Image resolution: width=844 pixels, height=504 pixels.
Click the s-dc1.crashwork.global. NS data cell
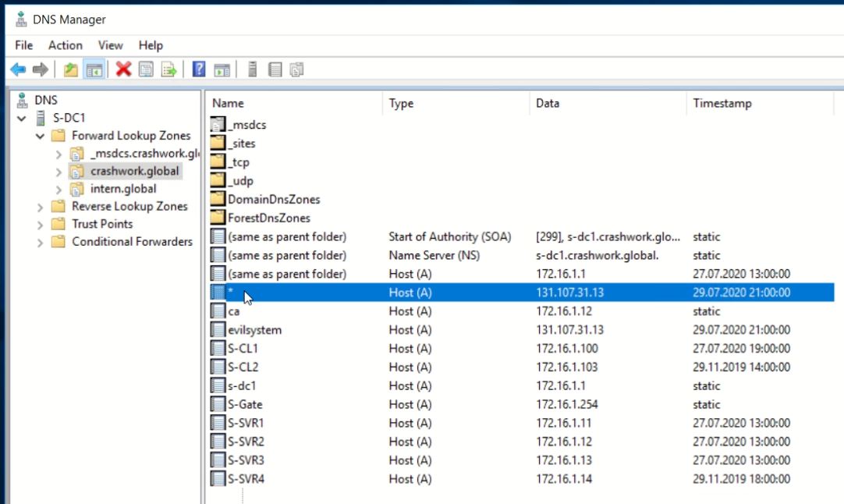(x=597, y=255)
